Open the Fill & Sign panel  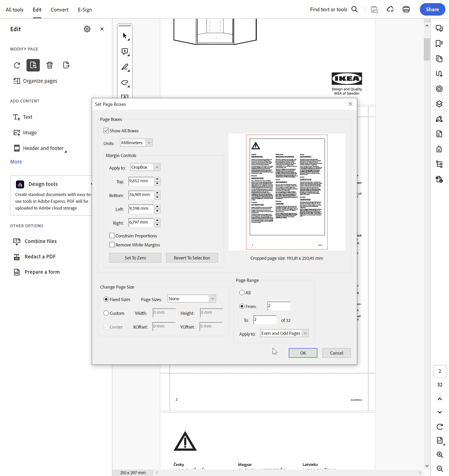440,119
